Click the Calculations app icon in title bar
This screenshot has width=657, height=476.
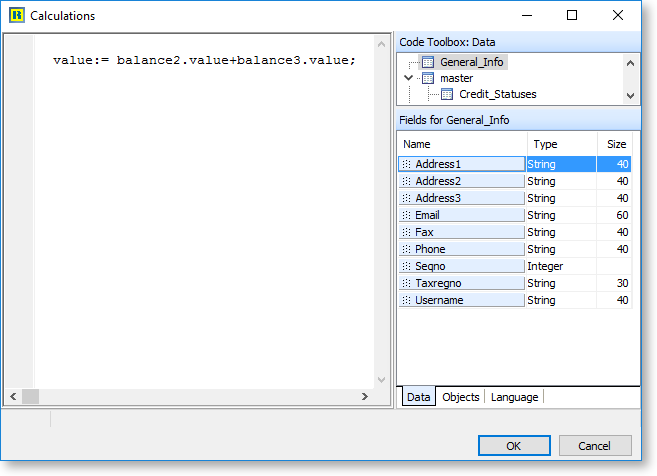coord(16,16)
